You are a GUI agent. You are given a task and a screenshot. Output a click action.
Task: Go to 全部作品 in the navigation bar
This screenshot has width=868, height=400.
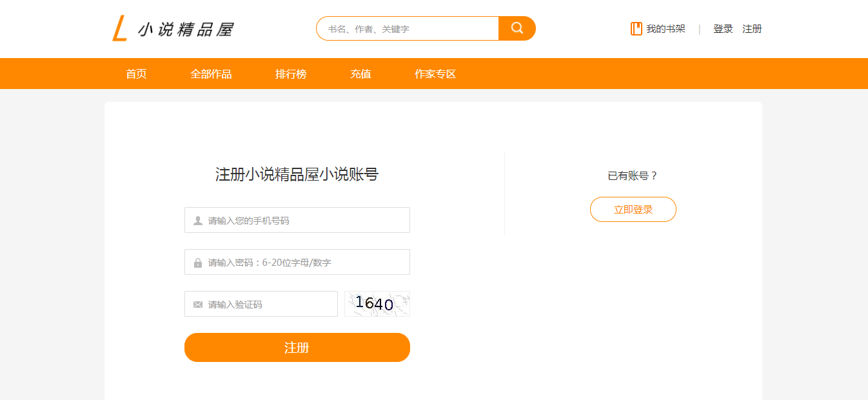click(x=211, y=74)
